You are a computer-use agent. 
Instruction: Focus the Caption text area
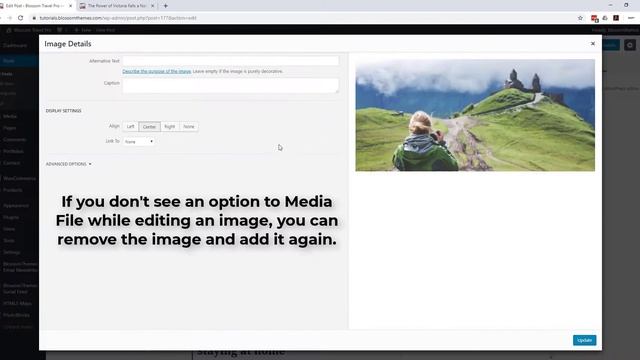(231, 86)
